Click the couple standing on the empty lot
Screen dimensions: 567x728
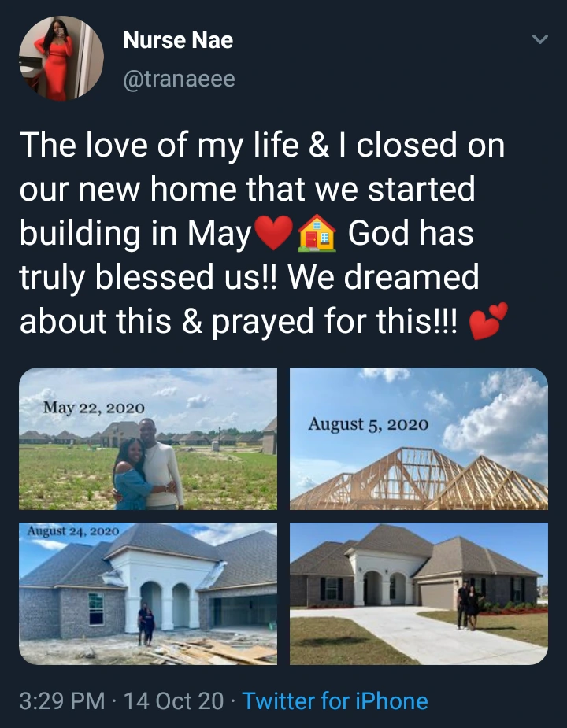148,464
